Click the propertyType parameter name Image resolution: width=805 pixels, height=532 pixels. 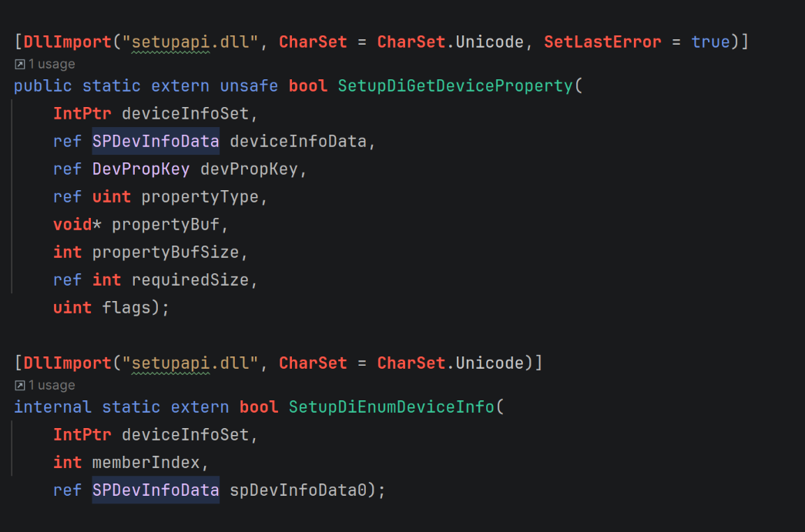(200, 197)
